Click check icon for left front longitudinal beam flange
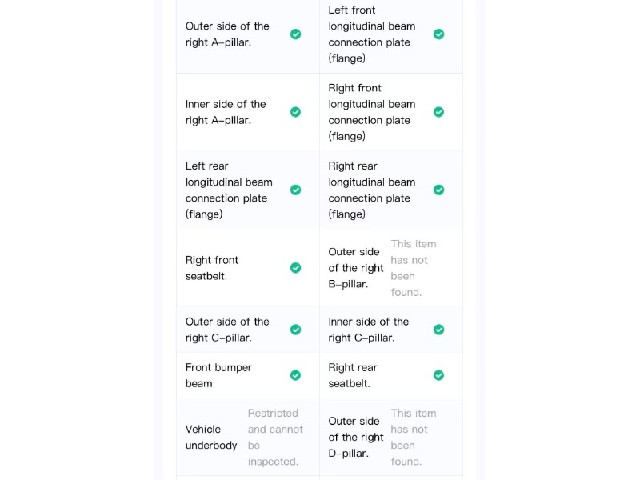 439,34
